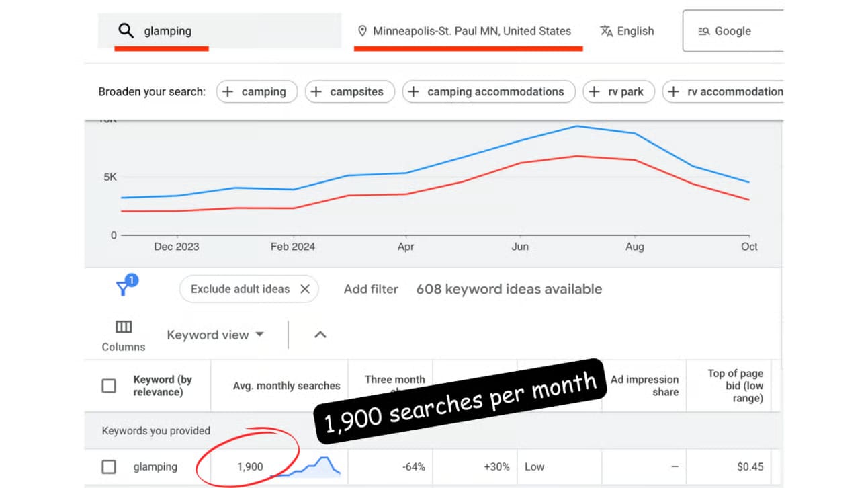The height and width of the screenshot is (488, 868).
Task: Remove the Exclude adult ideas filter
Action: click(x=304, y=289)
